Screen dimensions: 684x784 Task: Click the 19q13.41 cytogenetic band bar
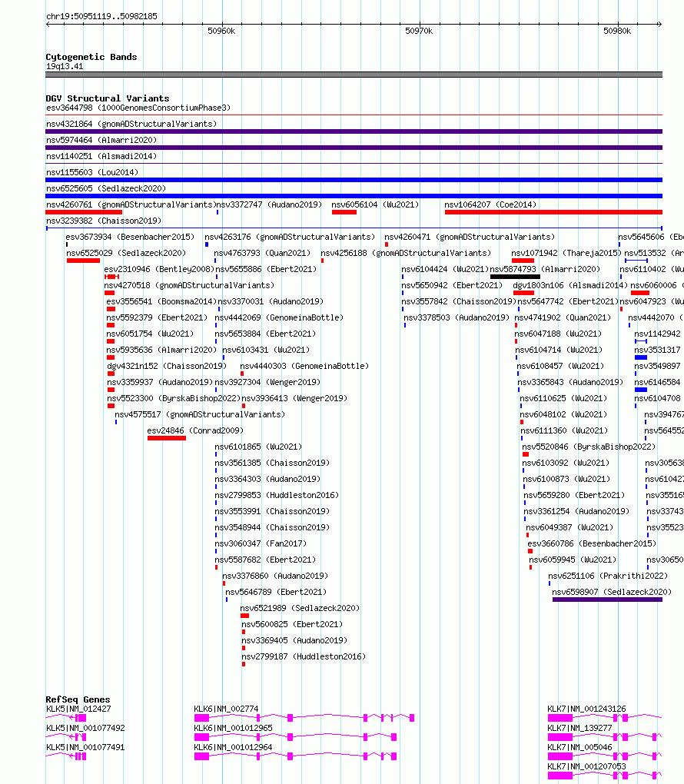(354, 75)
